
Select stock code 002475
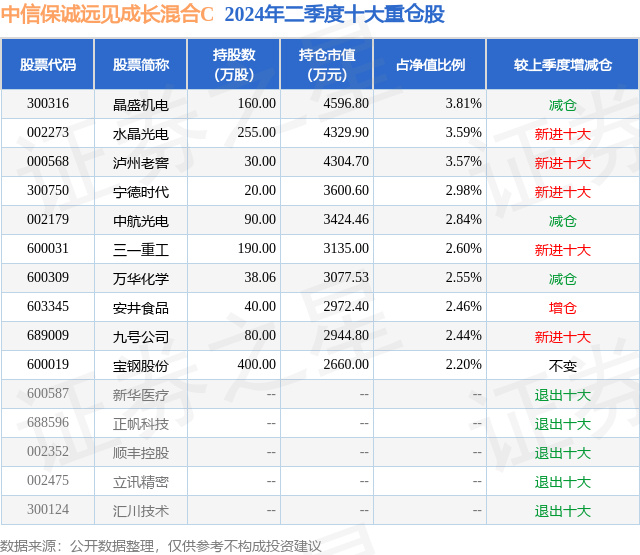48,480
